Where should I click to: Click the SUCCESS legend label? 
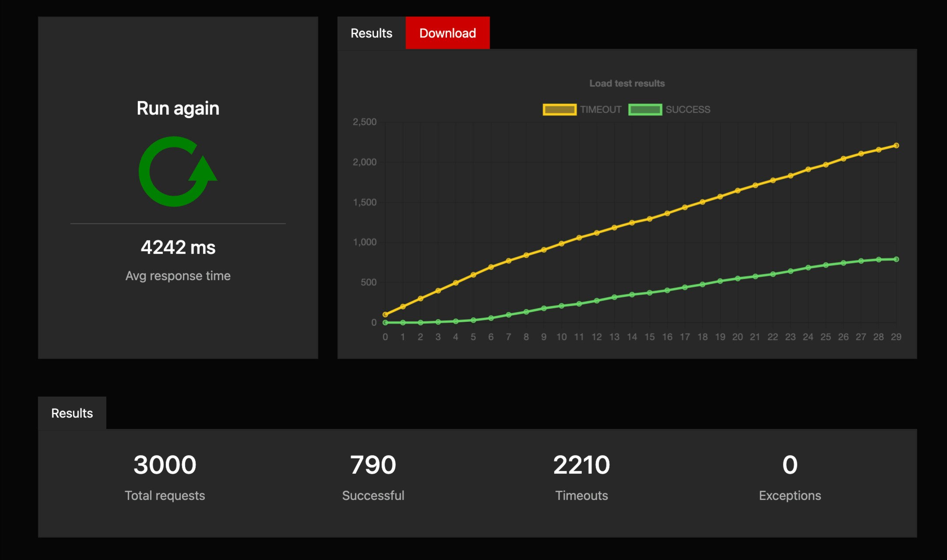click(x=688, y=109)
